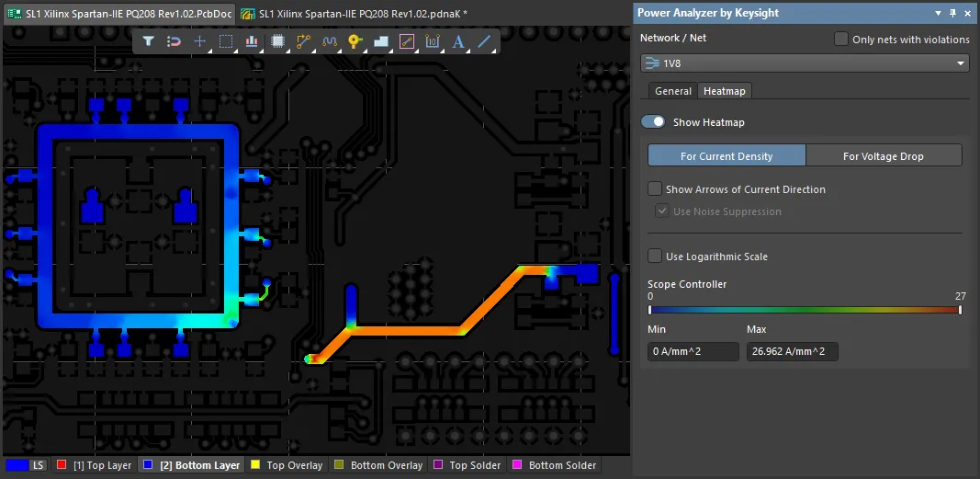Edit the Max current density field
The image size is (980, 479).
(792, 351)
